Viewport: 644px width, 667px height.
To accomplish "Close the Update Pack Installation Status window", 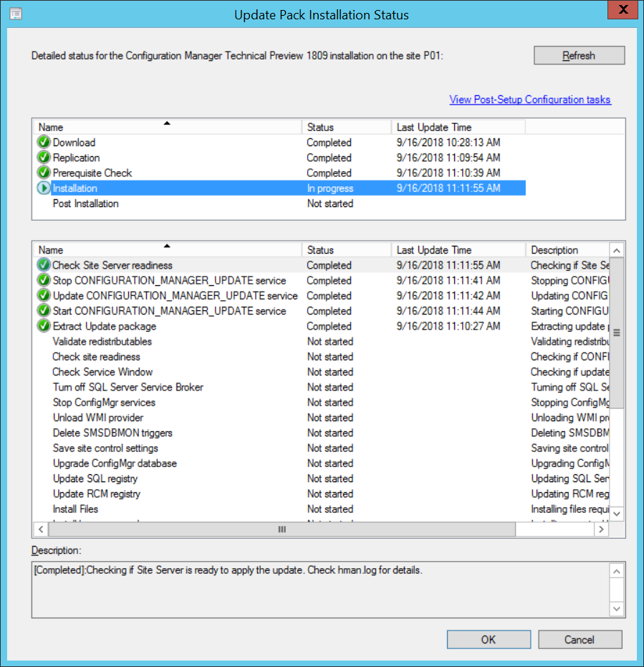I will pyautogui.click(x=623, y=10).
